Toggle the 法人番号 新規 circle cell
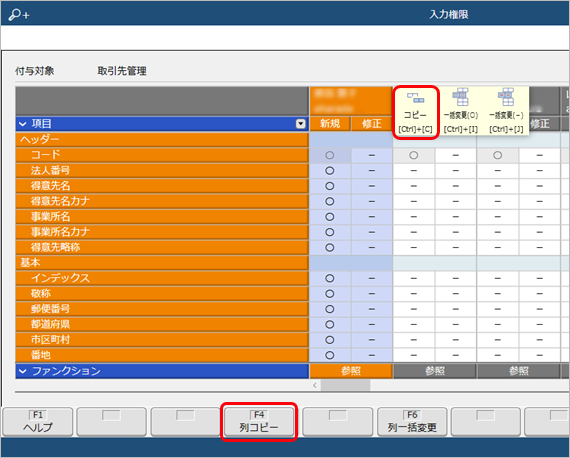570x458 pixels. 330,170
